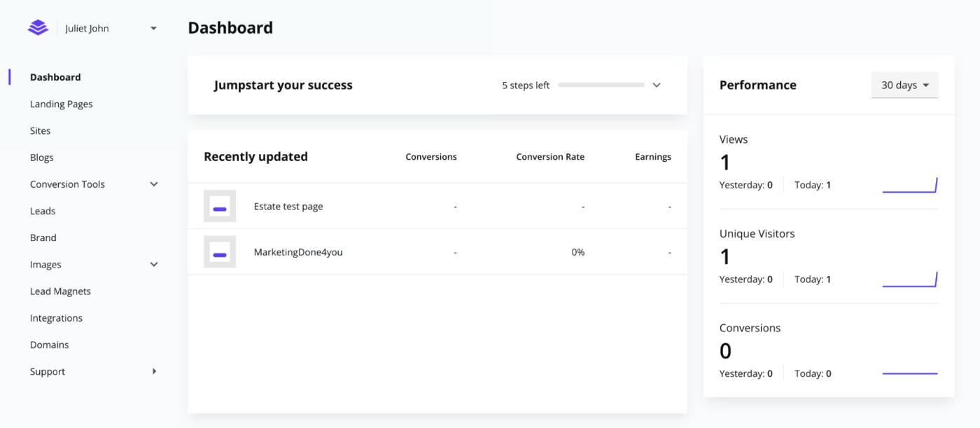Click the Estate test page thumbnail icon

(x=220, y=206)
